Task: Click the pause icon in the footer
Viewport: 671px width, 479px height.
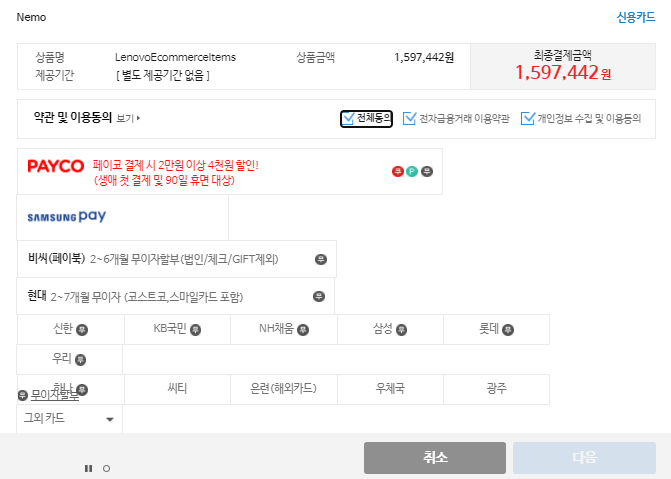Action: [89, 468]
